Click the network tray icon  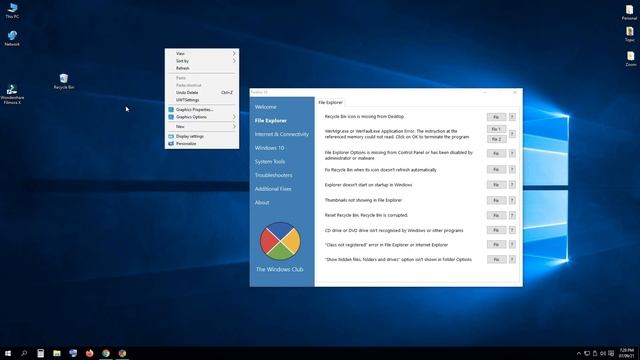[587, 353]
